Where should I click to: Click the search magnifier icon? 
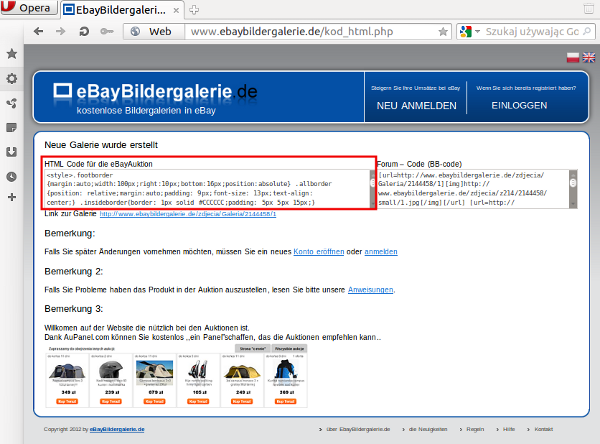point(587,31)
